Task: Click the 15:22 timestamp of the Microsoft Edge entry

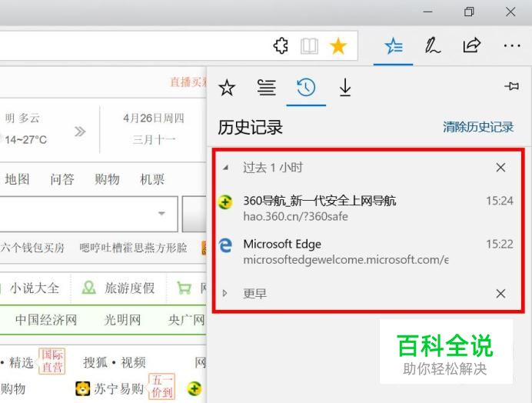Action: [500, 244]
